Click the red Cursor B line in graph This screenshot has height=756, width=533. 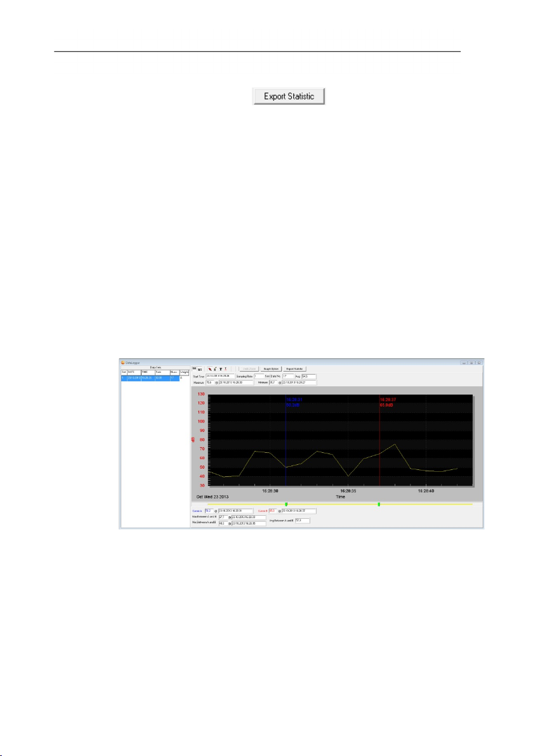coord(379,441)
